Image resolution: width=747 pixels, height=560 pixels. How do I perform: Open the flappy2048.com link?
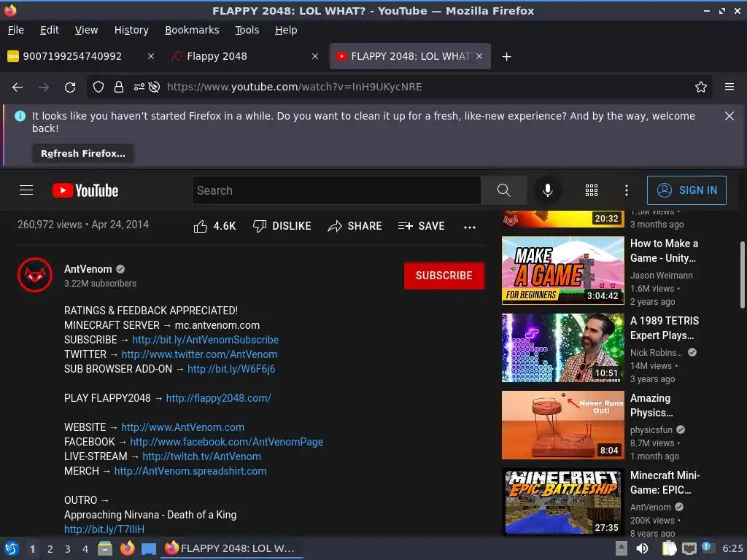pyautogui.click(x=218, y=398)
